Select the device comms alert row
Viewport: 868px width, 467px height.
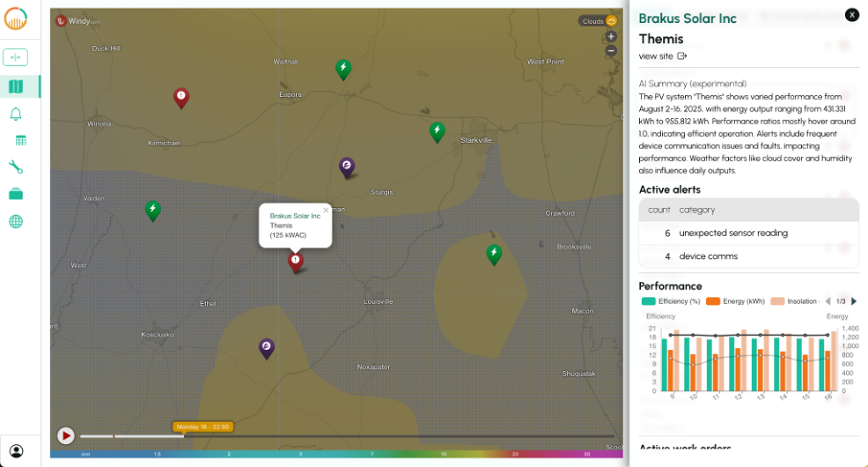[x=748, y=256]
